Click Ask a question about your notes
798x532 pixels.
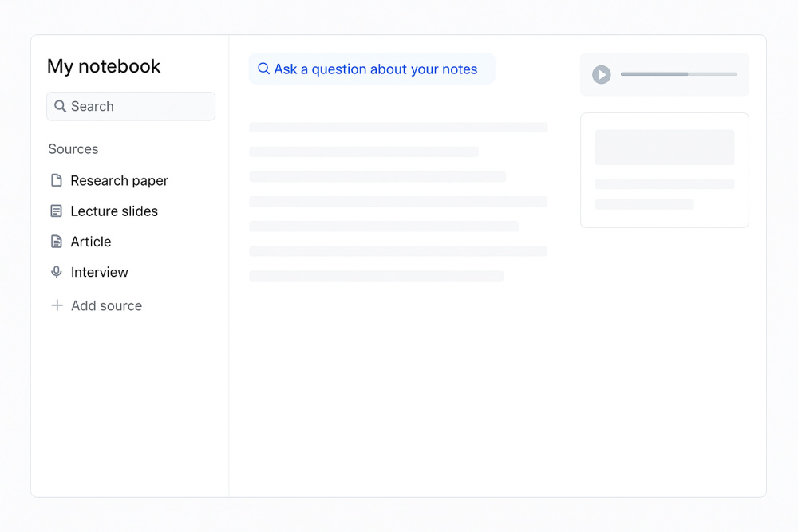click(x=375, y=69)
